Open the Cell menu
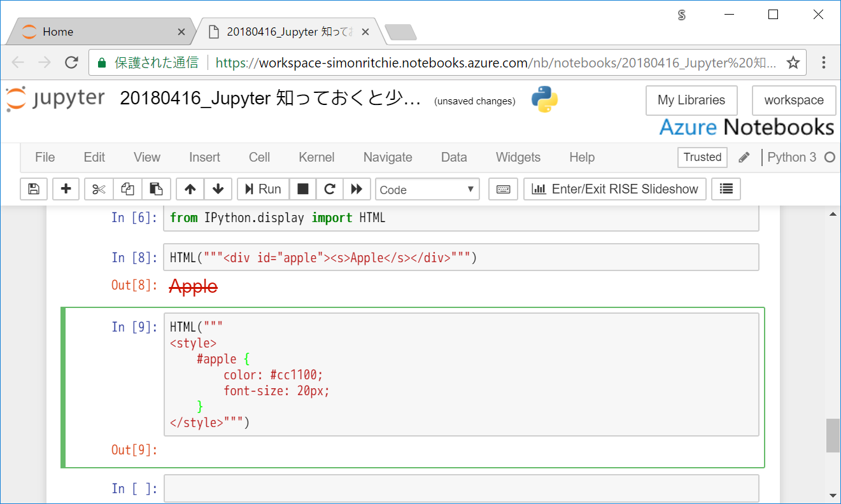This screenshot has height=504, width=841. point(259,157)
